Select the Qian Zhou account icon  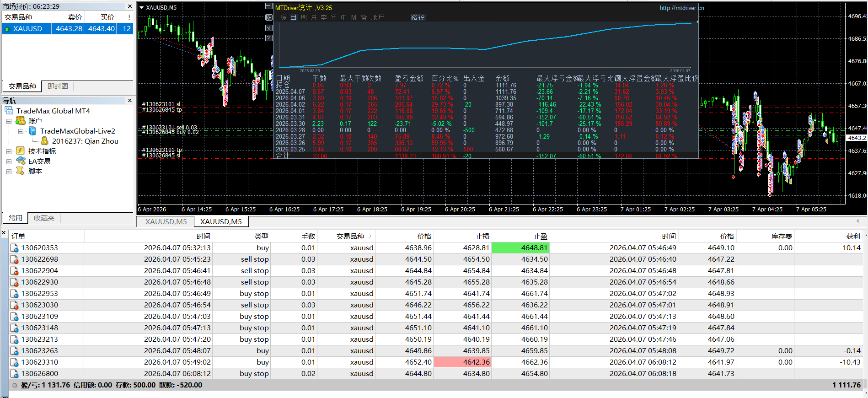pos(44,141)
